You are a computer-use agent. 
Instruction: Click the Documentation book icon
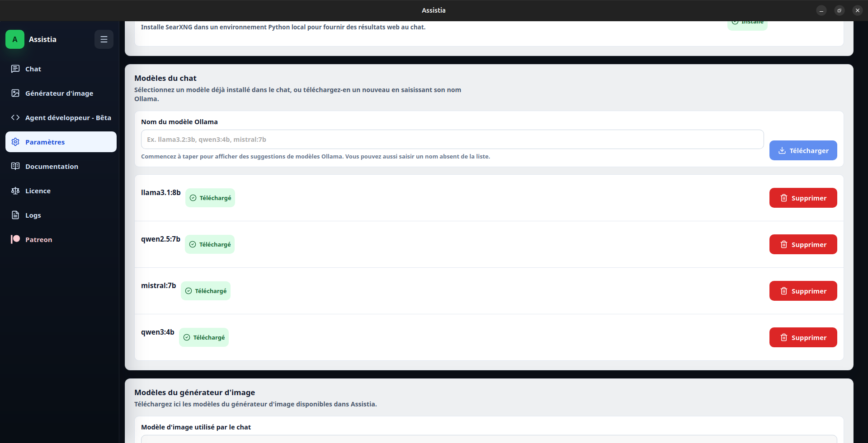tap(15, 166)
